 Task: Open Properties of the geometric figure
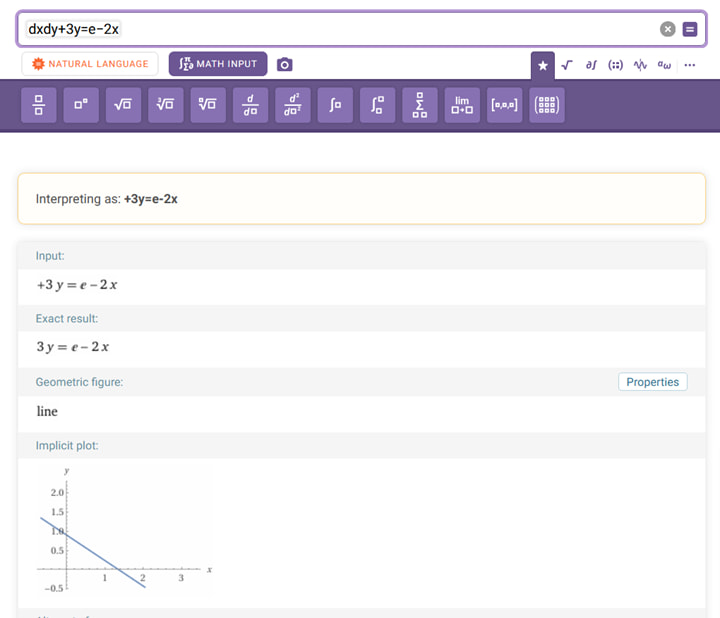652,382
